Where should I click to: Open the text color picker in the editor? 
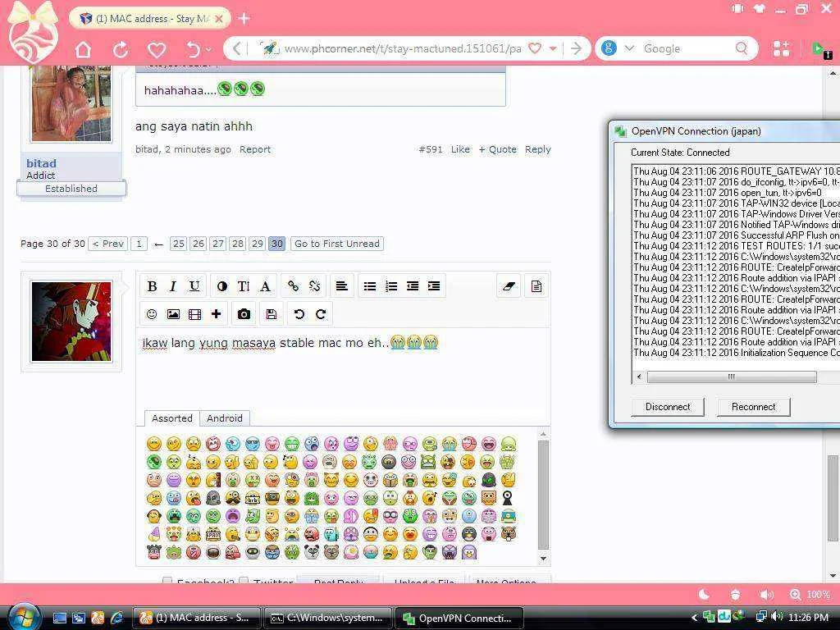[221, 286]
